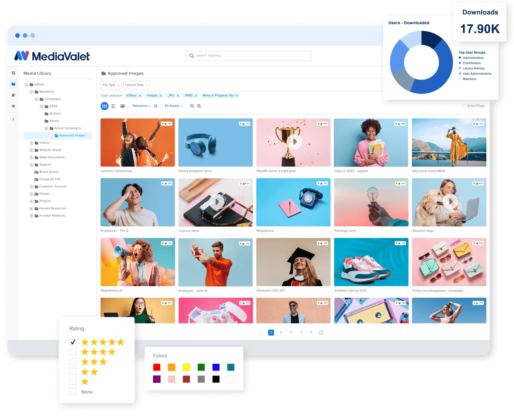Select the Members legend entry
Screen dimensions: 514x420
tap(468, 79)
